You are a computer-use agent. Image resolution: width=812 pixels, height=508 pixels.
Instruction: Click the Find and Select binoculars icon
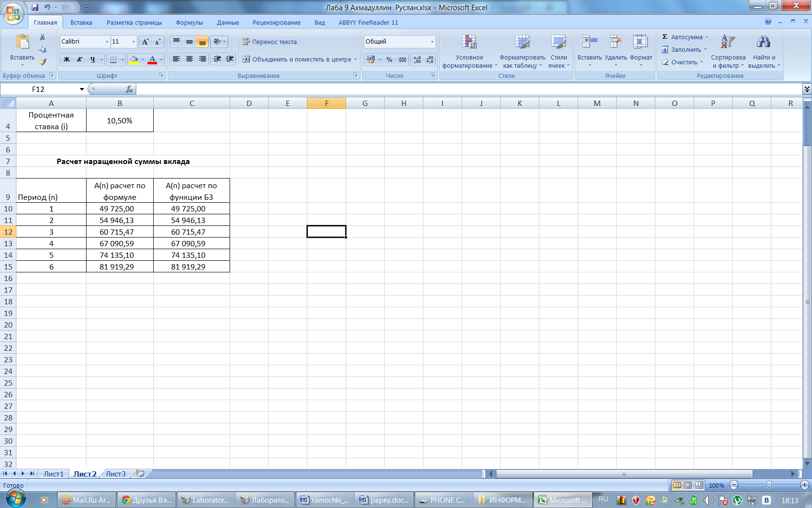[764, 42]
